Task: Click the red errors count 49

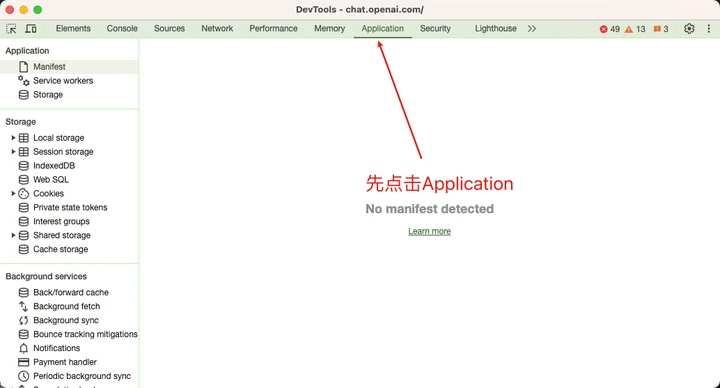Action: 609,29
